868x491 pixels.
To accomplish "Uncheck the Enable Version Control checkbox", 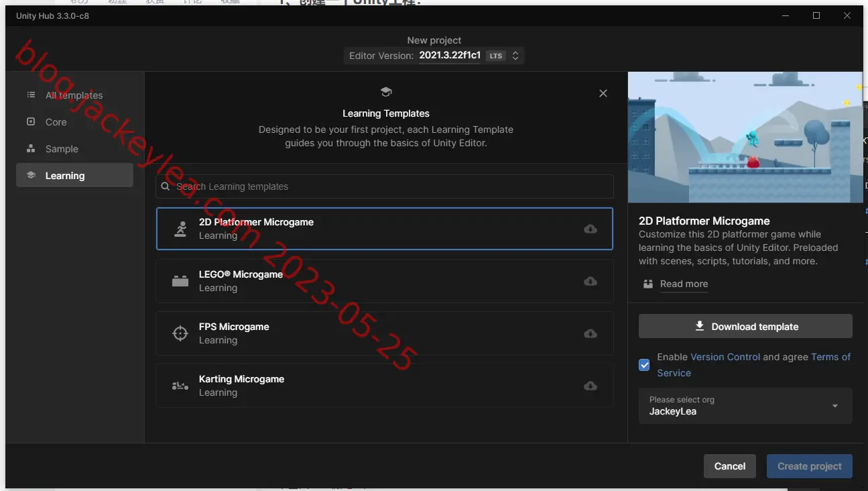I will click(x=644, y=365).
